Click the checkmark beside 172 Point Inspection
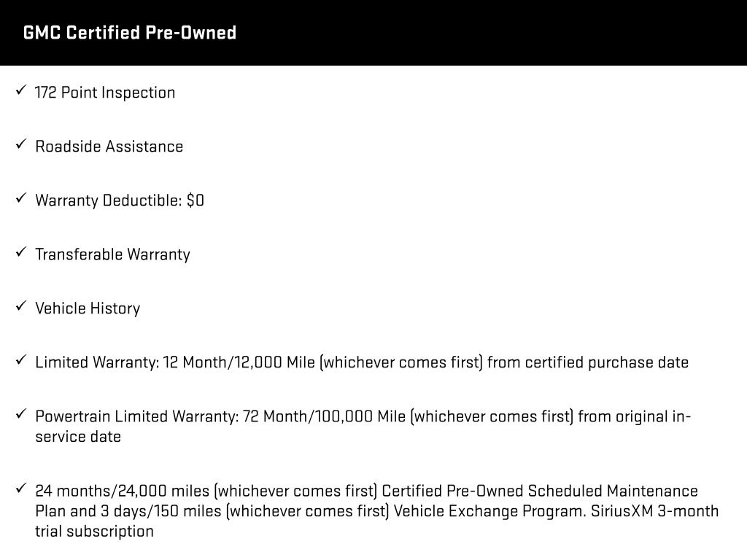The image size is (747, 560). pos(20,92)
